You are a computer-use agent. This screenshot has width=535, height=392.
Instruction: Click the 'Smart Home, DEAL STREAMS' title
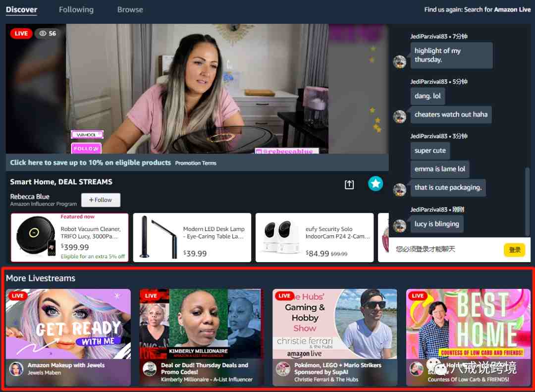tap(61, 182)
